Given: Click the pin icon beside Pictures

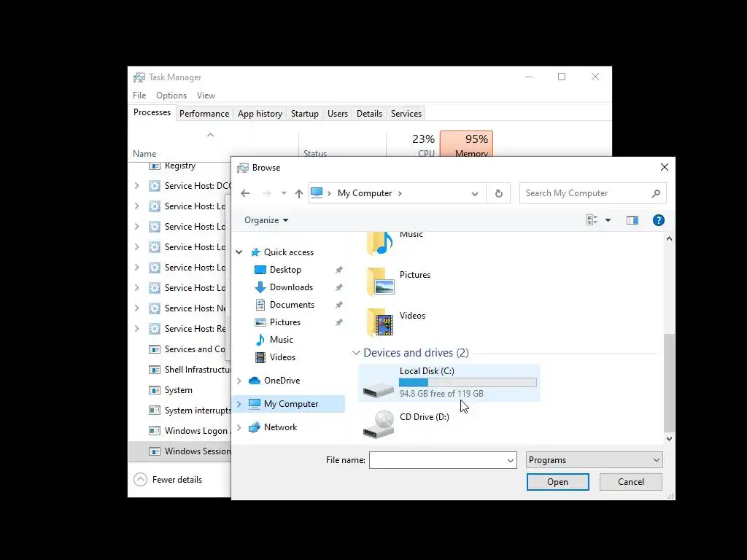Looking at the screenshot, I should [x=338, y=322].
